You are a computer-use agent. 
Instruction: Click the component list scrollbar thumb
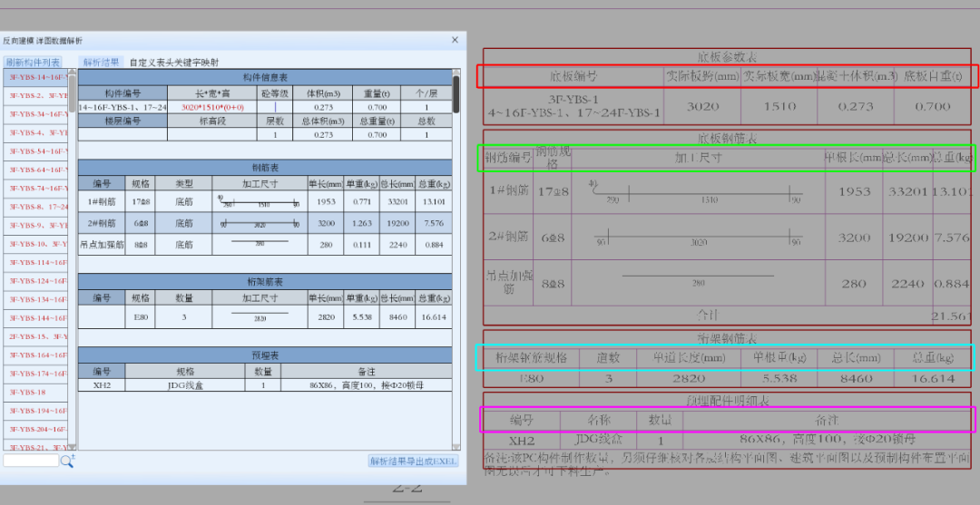(71, 95)
